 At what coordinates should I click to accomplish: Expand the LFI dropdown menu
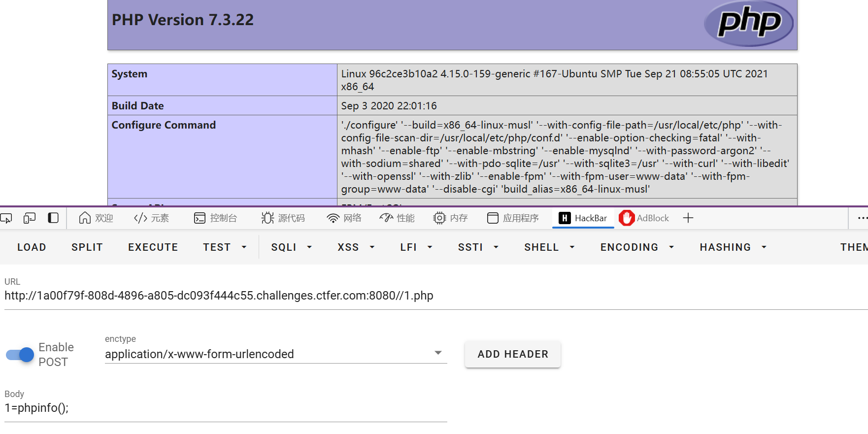pos(416,247)
